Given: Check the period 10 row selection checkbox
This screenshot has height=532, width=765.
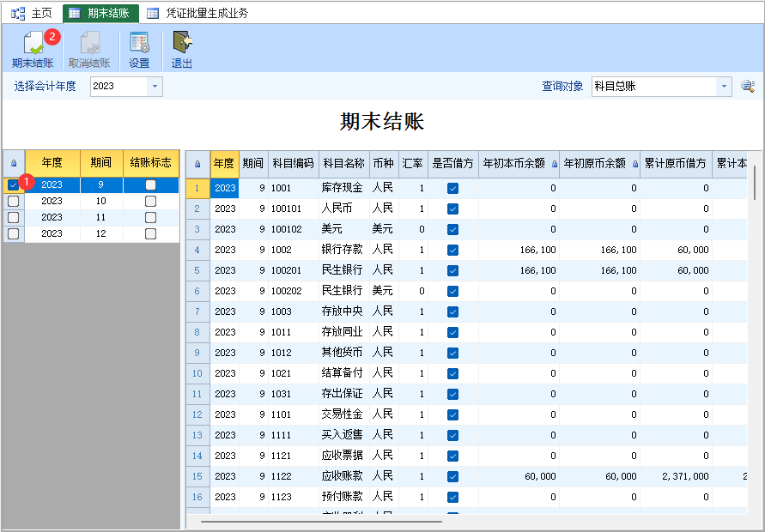Looking at the screenshot, I should (13, 201).
